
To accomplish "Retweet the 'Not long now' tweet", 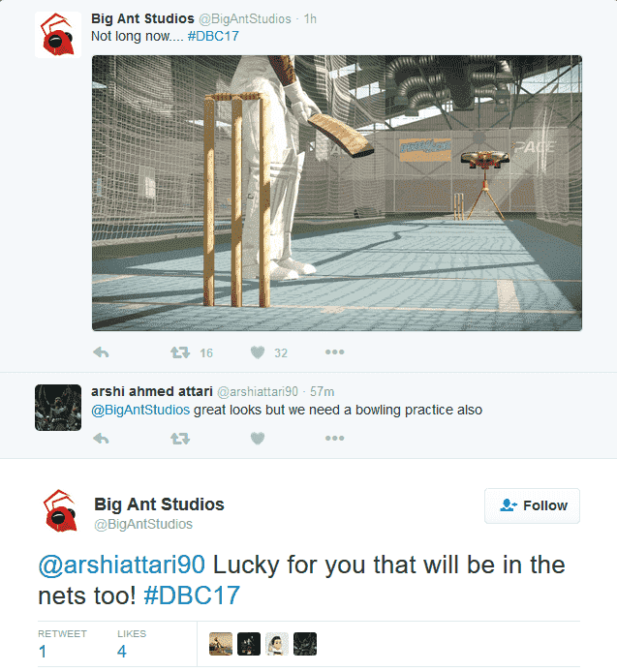I will point(180,352).
